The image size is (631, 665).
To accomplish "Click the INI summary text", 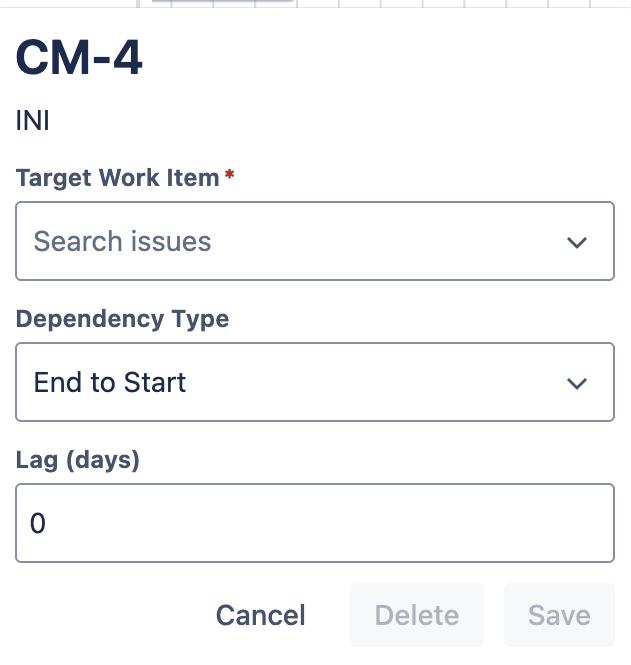I will [33, 122].
